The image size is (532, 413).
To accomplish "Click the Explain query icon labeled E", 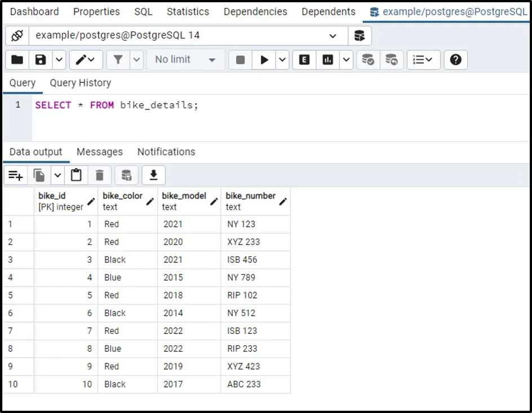I will [304, 60].
